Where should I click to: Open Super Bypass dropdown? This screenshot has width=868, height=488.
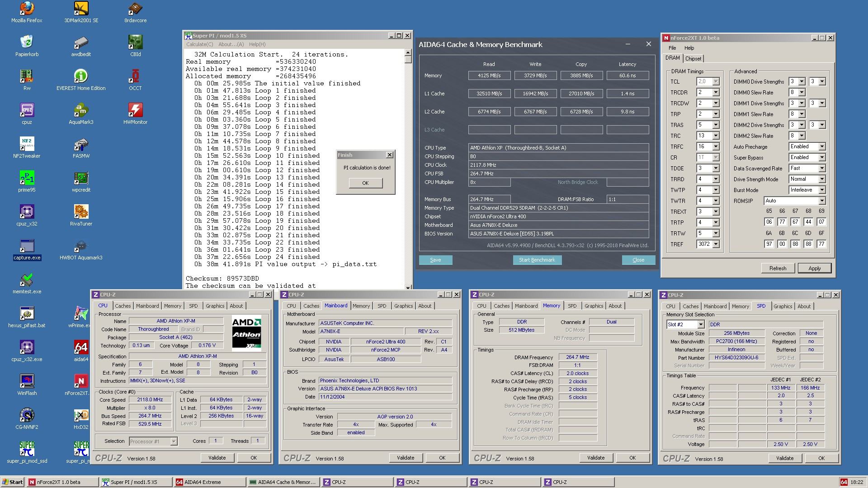[x=822, y=158]
